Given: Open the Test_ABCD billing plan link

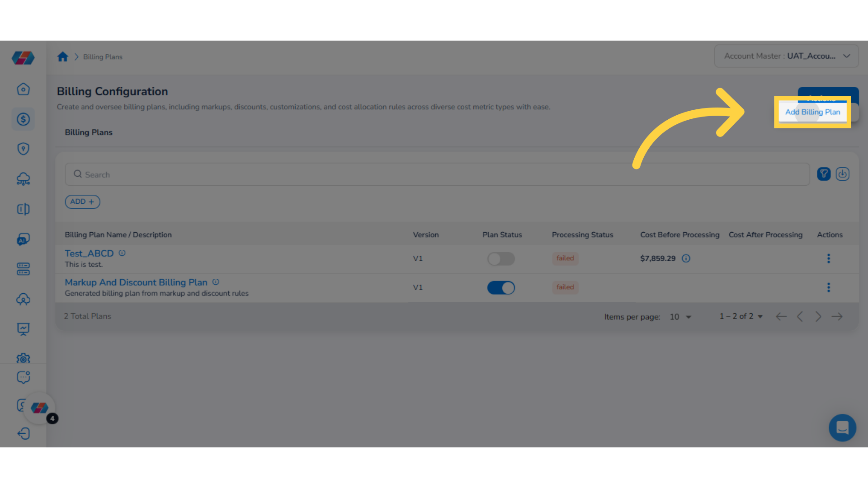Looking at the screenshot, I should pyautogui.click(x=89, y=253).
